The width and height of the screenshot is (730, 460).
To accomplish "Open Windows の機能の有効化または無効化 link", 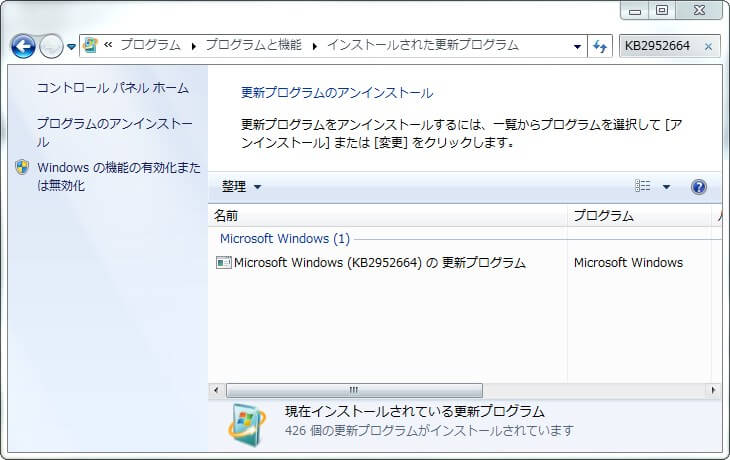I will [x=119, y=176].
